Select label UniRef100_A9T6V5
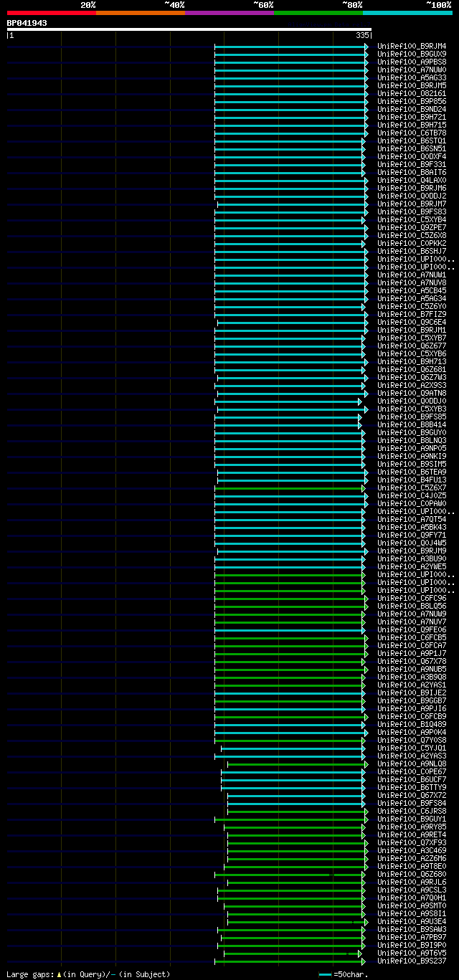The height and width of the screenshot is (980, 459). [x=412, y=953]
